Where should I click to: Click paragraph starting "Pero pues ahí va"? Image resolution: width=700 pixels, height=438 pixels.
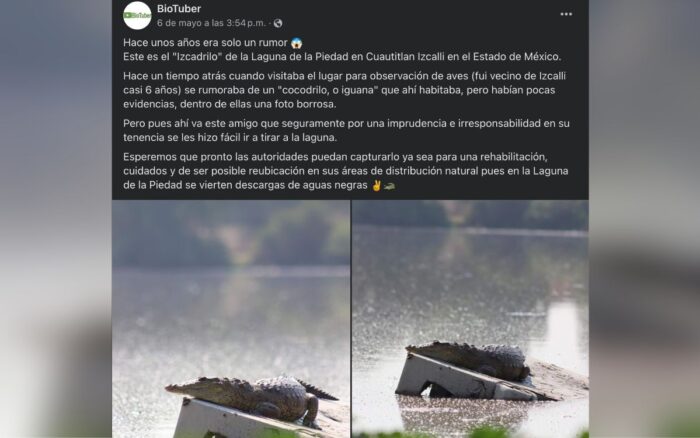(x=346, y=130)
